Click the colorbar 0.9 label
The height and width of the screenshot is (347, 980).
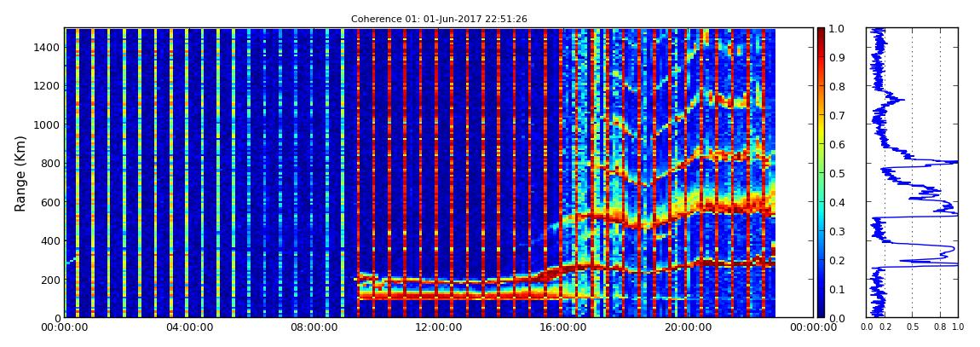839,57
